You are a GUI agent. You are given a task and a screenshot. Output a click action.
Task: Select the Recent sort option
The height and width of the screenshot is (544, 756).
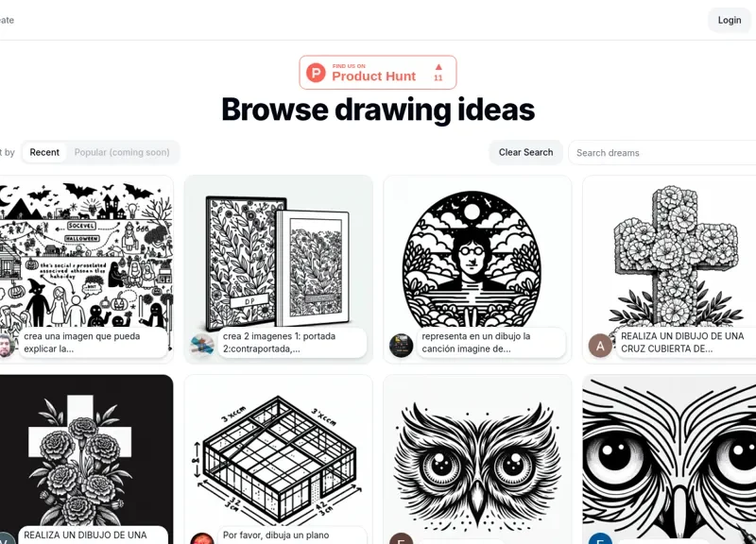click(44, 152)
